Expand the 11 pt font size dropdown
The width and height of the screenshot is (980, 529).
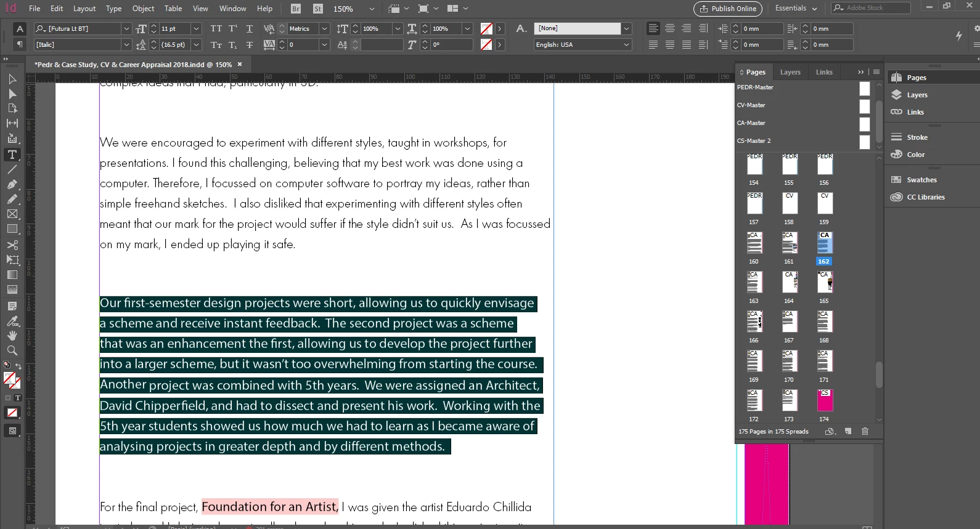click(196, 28)
